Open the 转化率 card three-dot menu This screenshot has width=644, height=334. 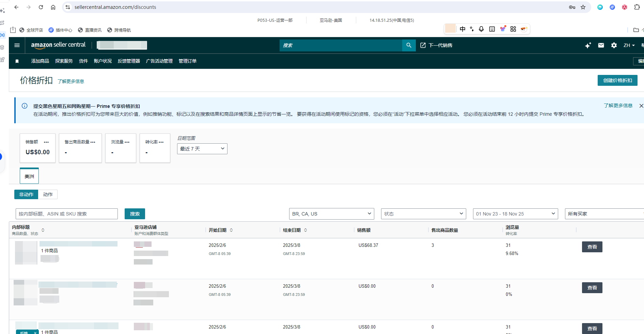[161, 142]
